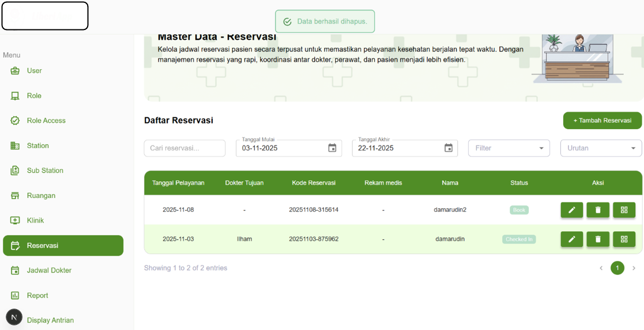The height and width of the screenshot is (330, 644).
Task: Open calendar picker for Tanggal Mulai
Action: [332, 148]
